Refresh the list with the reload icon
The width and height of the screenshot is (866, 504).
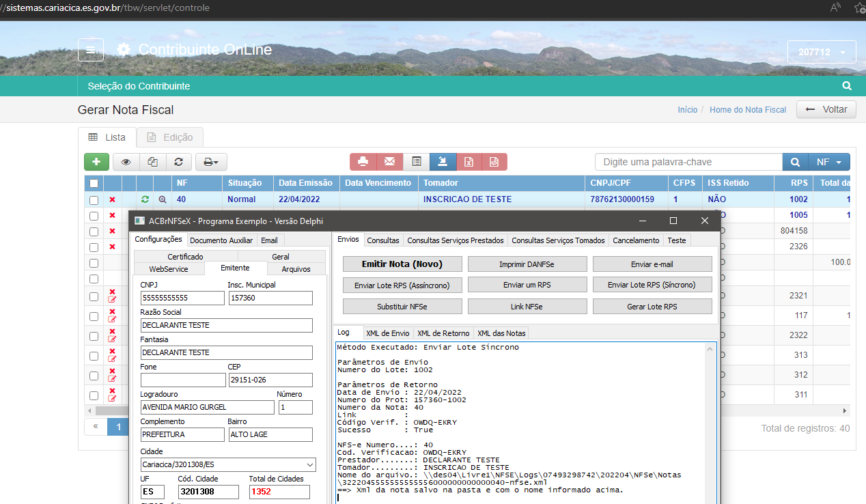178,162
